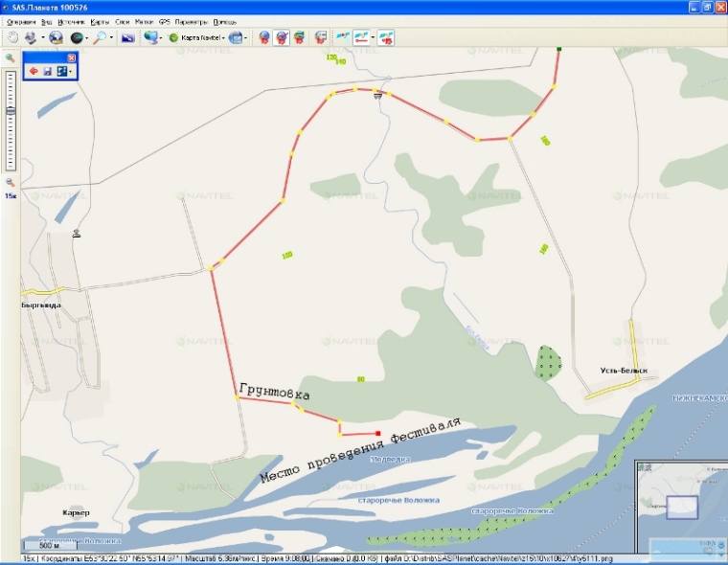The image size is (728, 565).
Task: Select the hand pan tool
Action: [12, 37]
